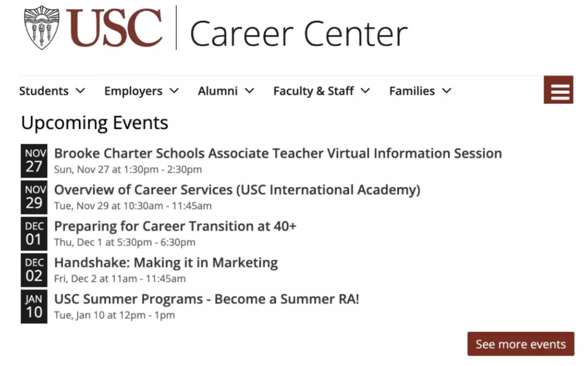The height and width of the screenshot is (366, 588).
Task: Open the hamburger menu icon
Action: point(558,90)
